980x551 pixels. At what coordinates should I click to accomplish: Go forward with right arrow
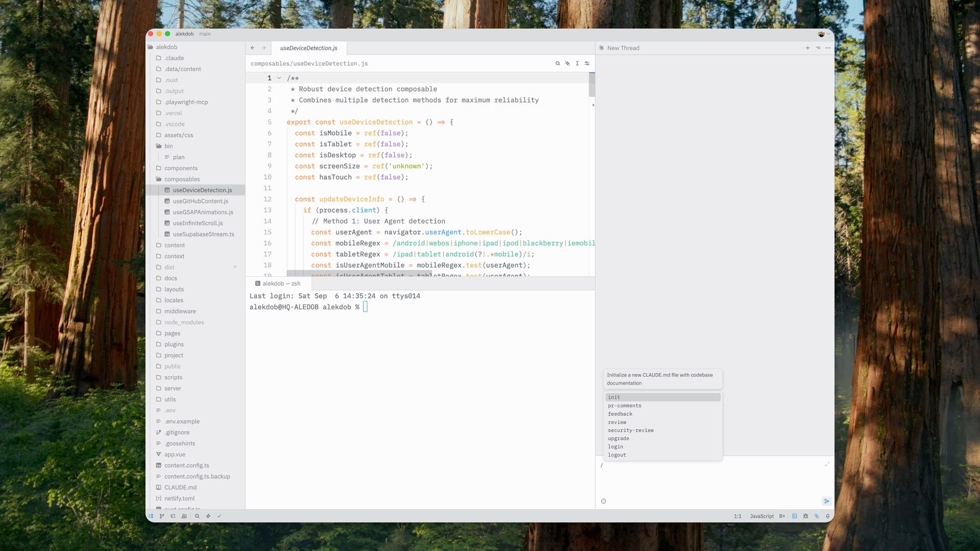264,48
